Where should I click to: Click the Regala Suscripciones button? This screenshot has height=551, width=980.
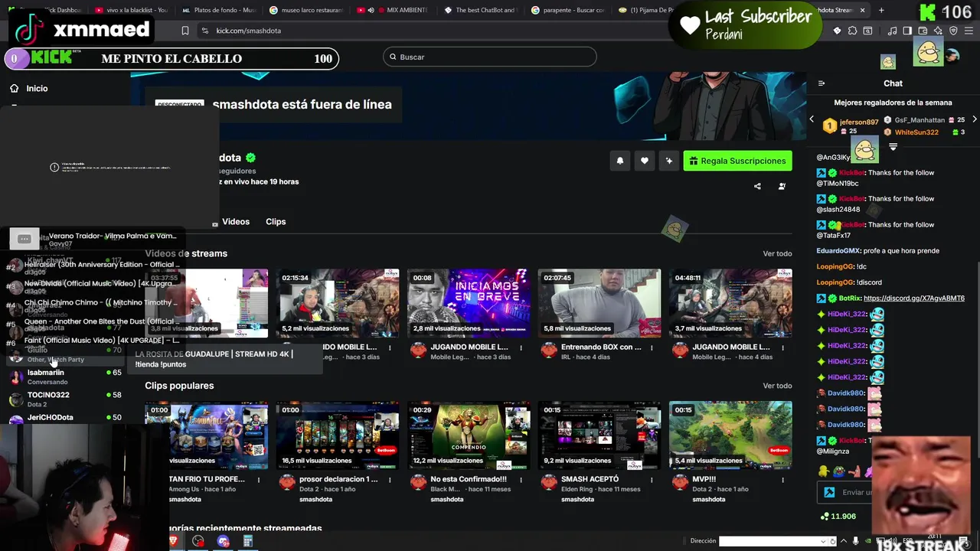point(737,161)
